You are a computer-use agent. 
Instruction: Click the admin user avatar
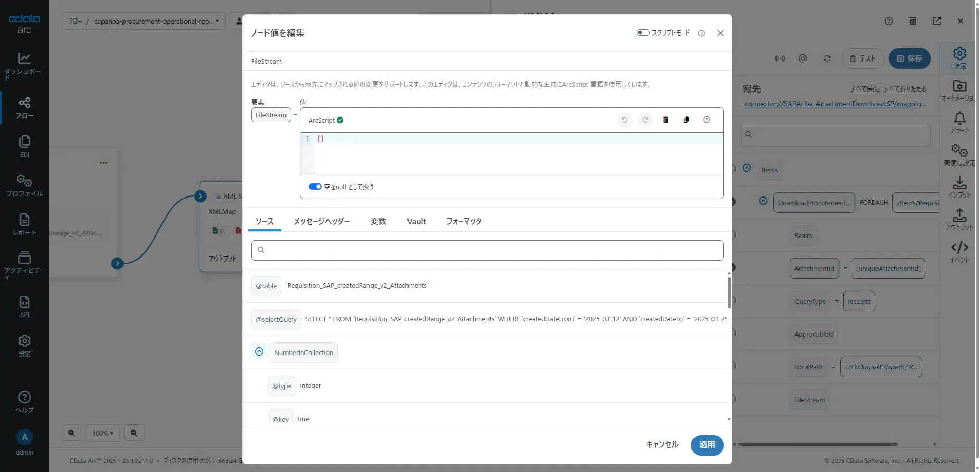pyautogui.click(x=24, y=437)
